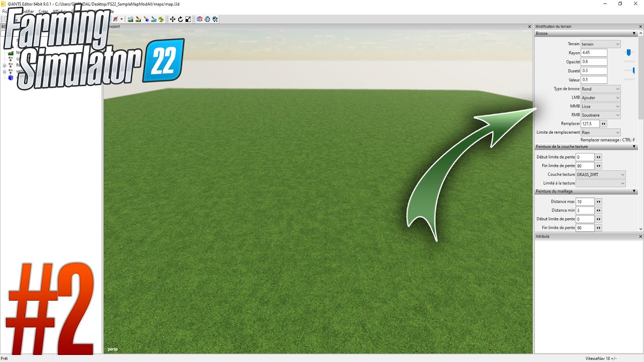644x362 pixels.
Task: Click the terrain panel scrollbar thumb
Action: [641, 78]
